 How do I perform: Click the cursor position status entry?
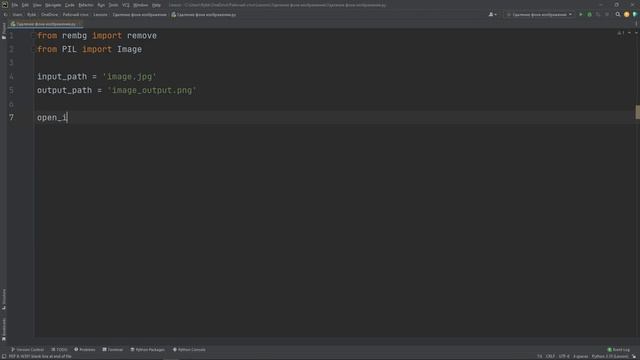(540, 356)
